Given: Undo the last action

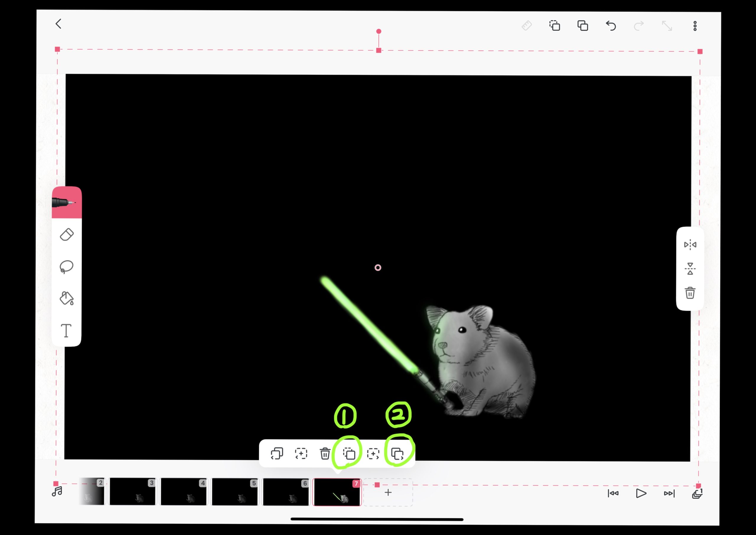Looking at the screenshot, I should click(611, 25).
